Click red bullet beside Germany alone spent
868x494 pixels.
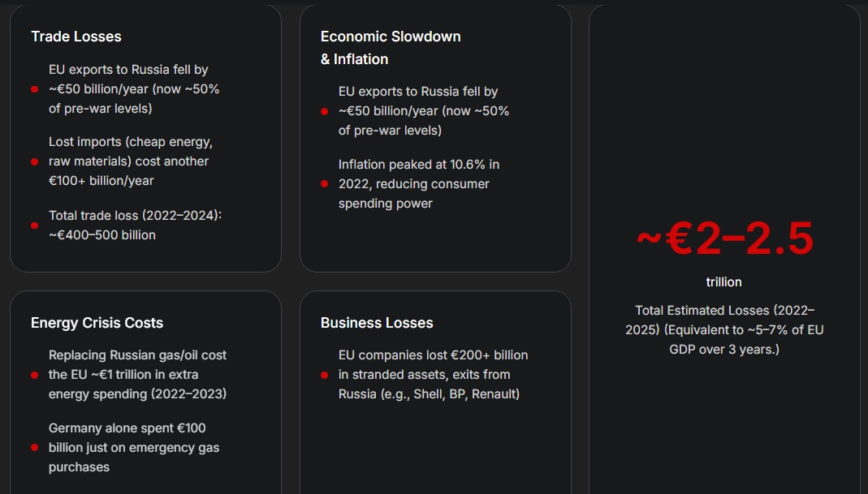point(35,448)
